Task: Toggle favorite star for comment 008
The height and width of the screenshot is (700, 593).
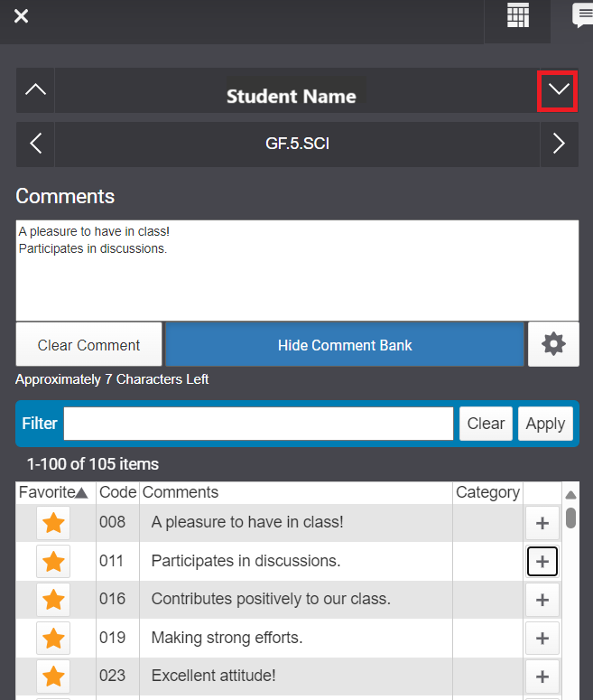Action: (53, 523)
